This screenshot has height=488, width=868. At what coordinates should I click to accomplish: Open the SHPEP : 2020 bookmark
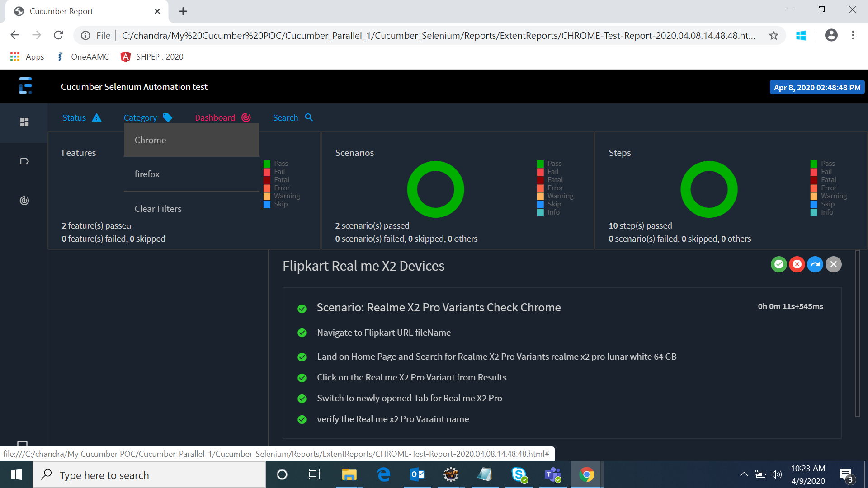click(x=151, y=56)
